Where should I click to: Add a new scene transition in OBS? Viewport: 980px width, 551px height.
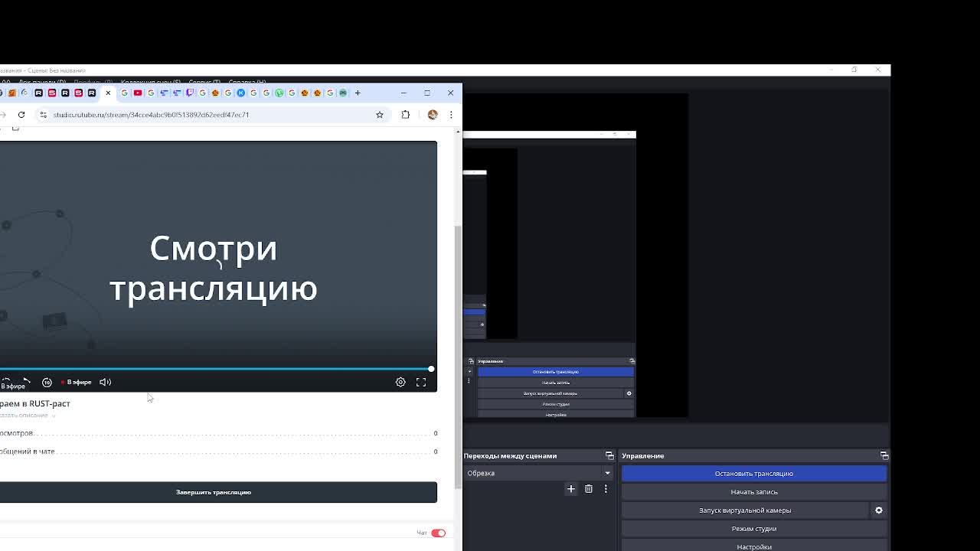tap(570, 489)
